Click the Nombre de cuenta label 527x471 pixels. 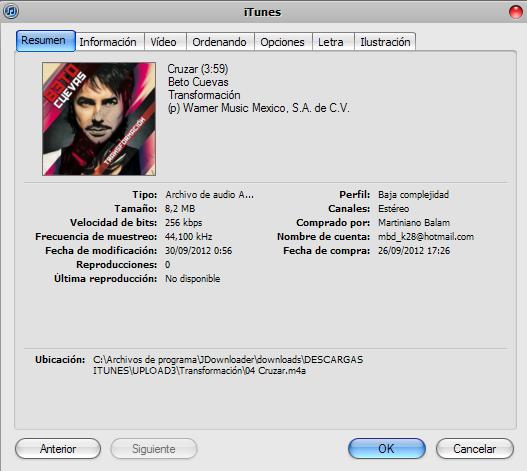tap(323, 237)
